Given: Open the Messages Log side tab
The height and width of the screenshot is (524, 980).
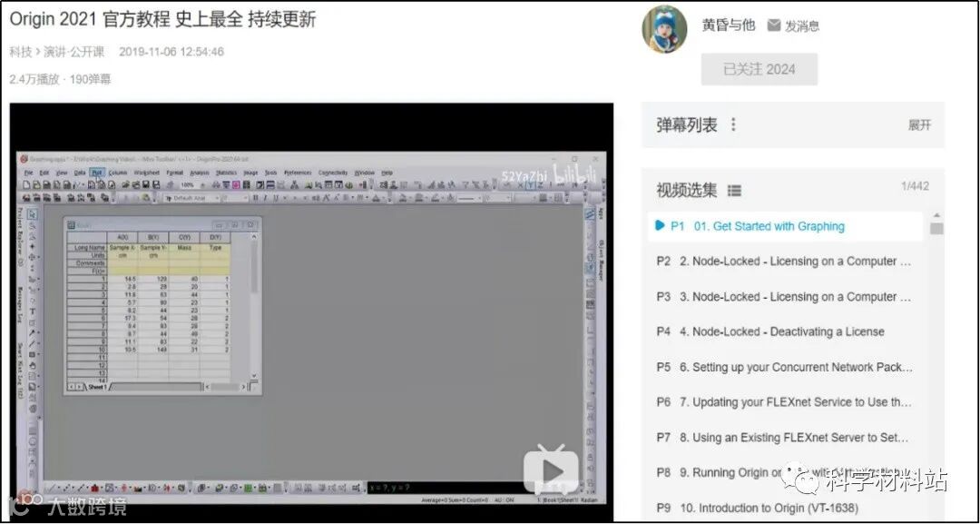Looking at the screenshot, I should (x=20, y=306).
